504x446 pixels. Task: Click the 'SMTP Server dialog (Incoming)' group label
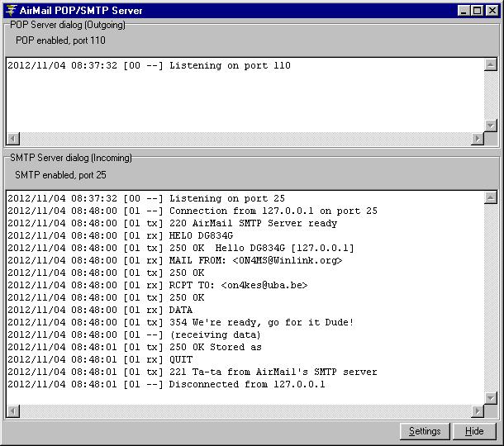click(x=71, y=158)
